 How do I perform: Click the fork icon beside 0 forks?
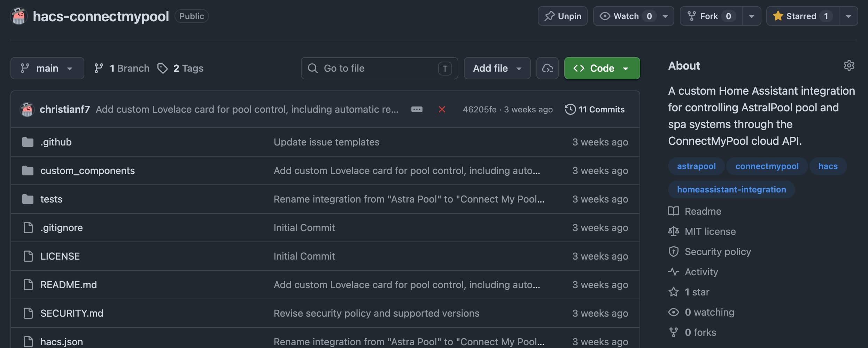point(674,332)
